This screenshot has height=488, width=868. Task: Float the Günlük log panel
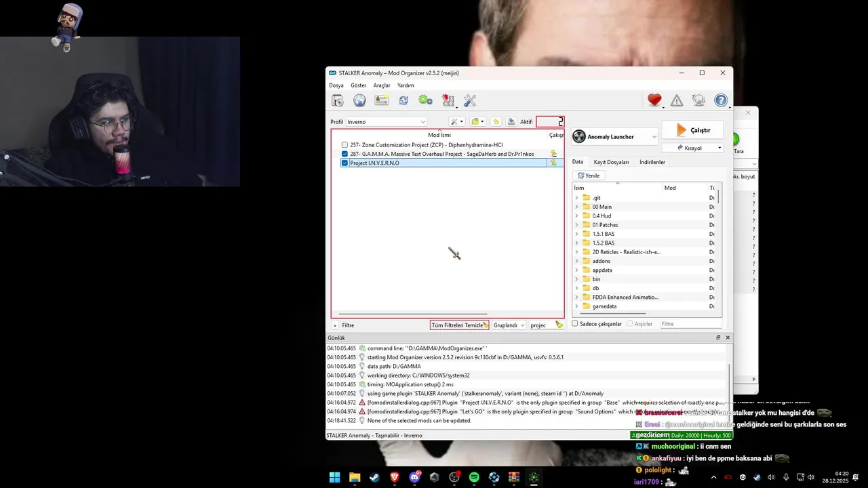pyautogui.click(x=718, y=338)
